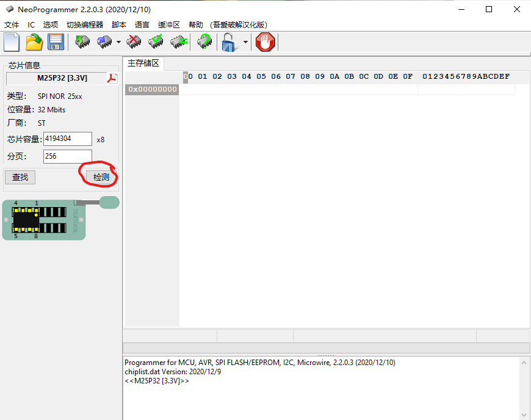The height and width of the screenshot is (420, 531).
Task: Click the SPI NOR 25xx type text
Action: [60, 96]
